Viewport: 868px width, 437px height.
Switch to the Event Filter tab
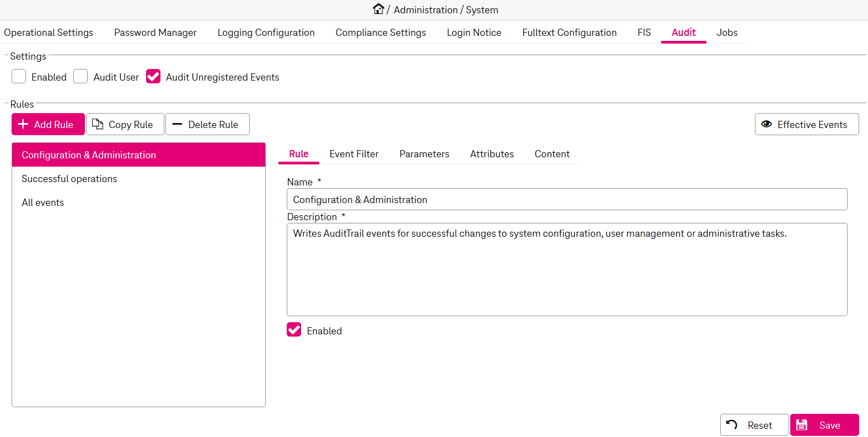[353, 154]
